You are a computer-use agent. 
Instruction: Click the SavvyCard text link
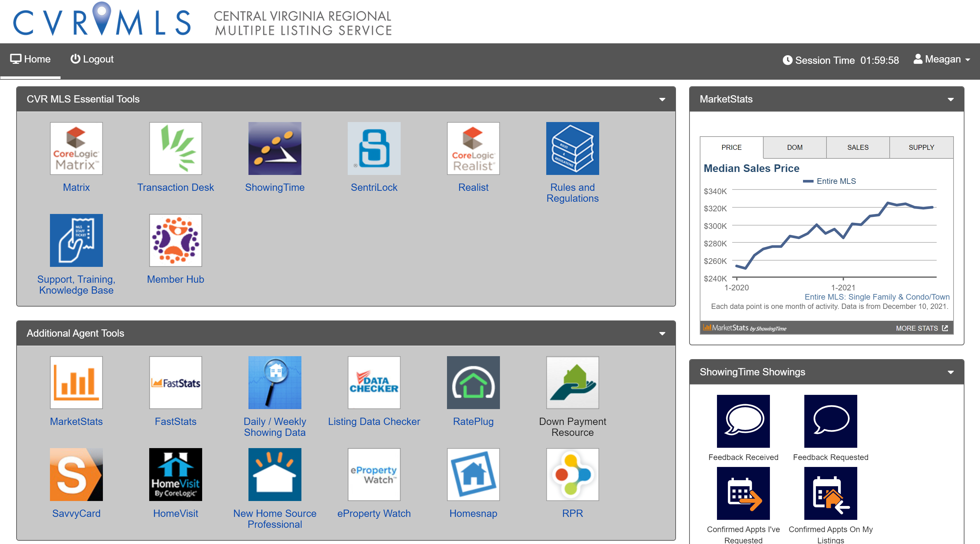76,514
